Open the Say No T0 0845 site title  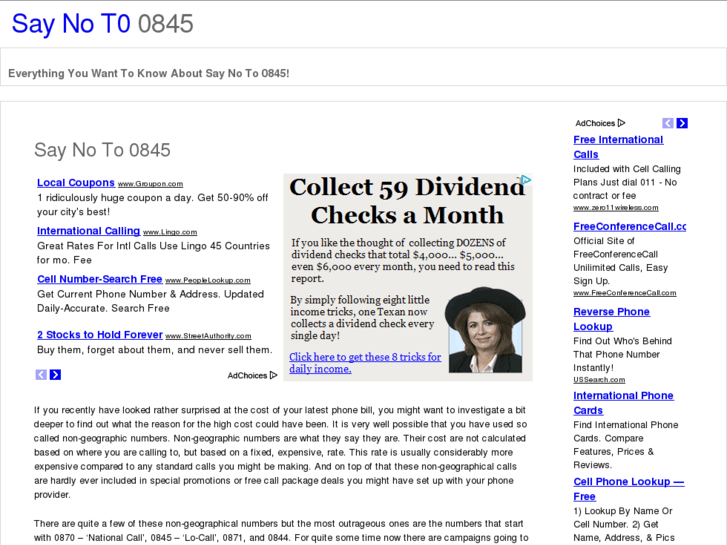[x=102, y=24]
